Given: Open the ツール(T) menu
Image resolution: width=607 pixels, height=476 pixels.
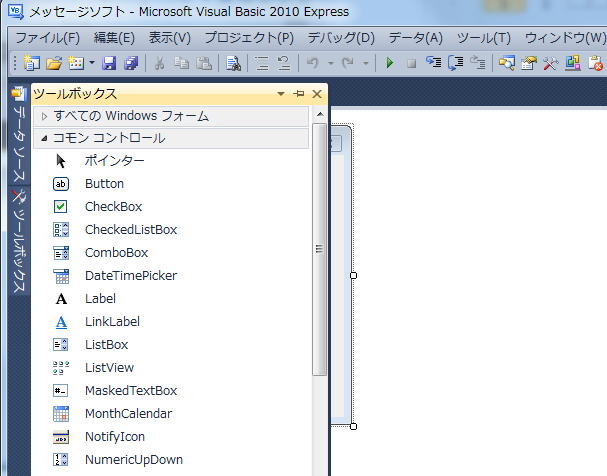Looking at the screenshot, I should [484, 38].
